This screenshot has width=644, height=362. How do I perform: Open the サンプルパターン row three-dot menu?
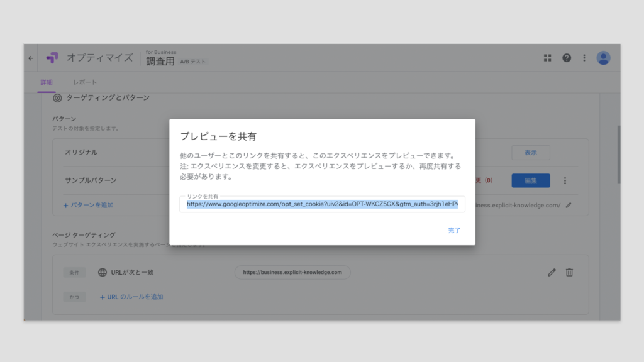(565, 181)
